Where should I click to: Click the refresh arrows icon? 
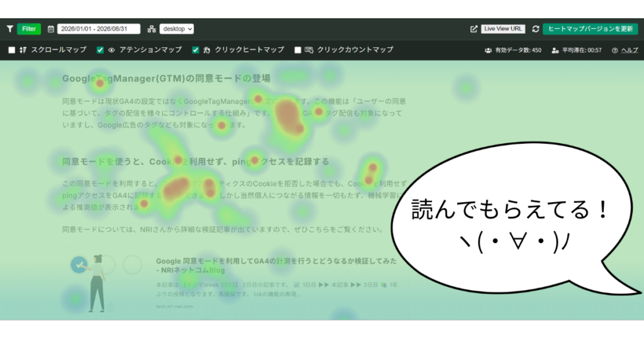tap(536, 29)
